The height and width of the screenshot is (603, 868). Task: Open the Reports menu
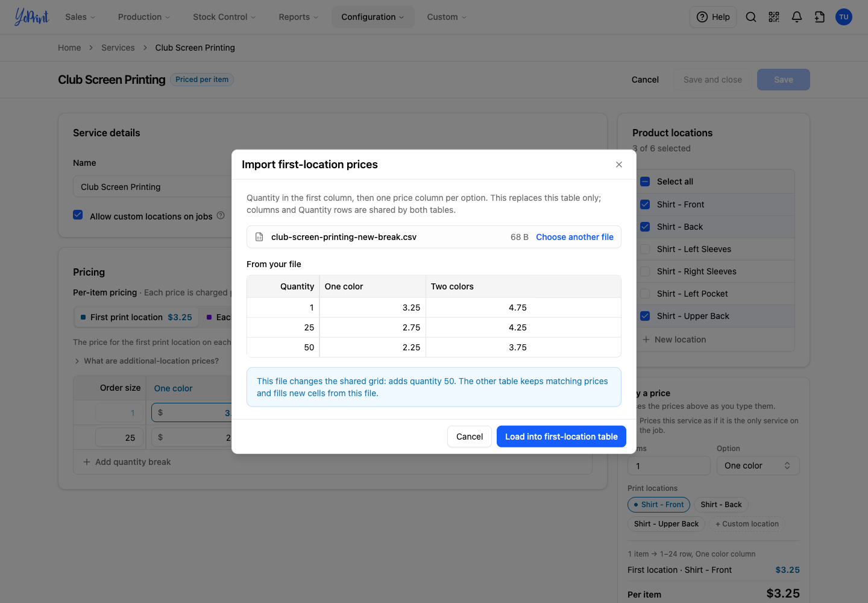(x=298, y=17)
